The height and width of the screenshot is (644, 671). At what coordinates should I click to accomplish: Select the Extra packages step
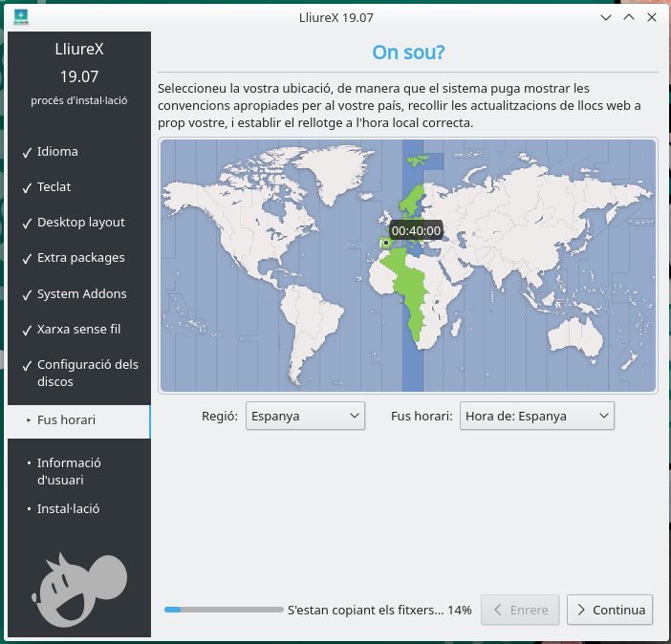tap(81, 258)
